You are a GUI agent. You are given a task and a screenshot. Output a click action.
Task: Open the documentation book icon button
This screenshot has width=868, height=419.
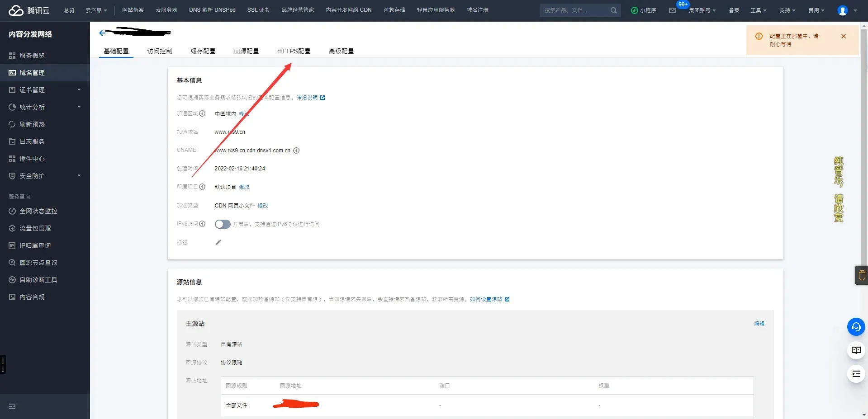tap(856, 350)
